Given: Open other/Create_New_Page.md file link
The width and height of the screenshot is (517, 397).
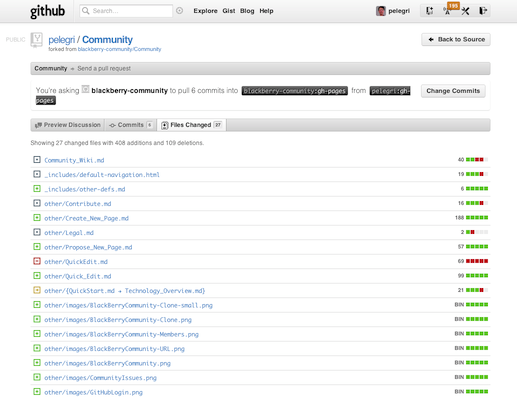Looking at the screenshot, I should coord(86,218).
